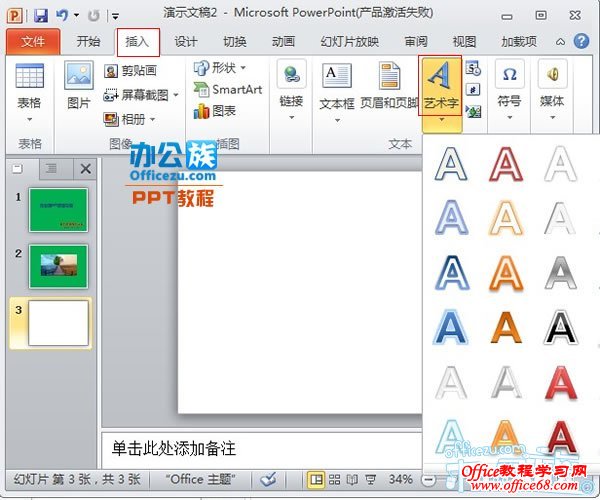Click the insert object icon

click(x=473, y=111)
